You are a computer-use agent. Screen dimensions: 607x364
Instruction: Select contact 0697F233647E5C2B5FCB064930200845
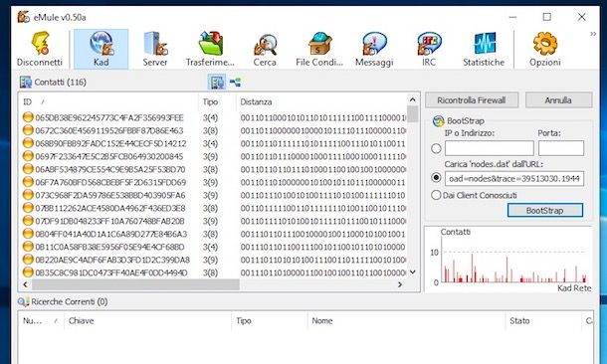click(214, 156)
